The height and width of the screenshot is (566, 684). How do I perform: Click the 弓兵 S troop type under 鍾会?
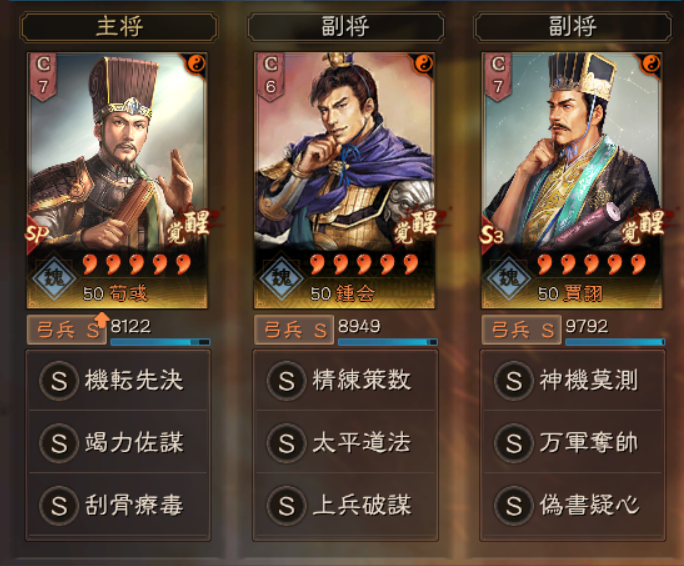(x=294, y=330)
